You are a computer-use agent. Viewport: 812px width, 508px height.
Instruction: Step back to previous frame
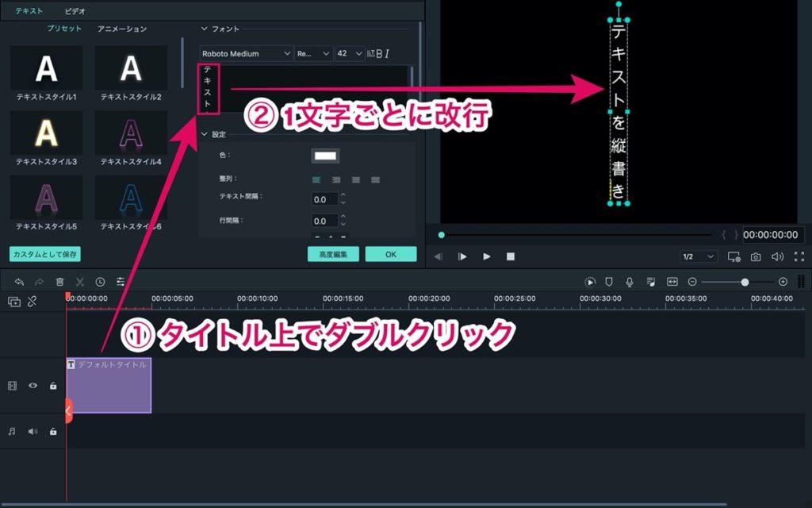[439, 256]
